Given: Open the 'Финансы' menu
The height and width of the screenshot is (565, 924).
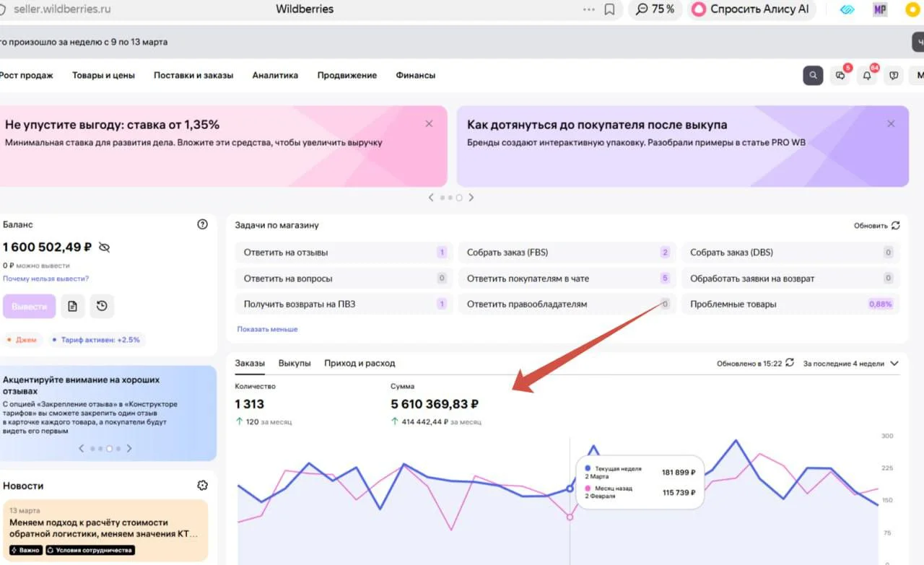Looking at the screenshot, I should tap(416, 75).
